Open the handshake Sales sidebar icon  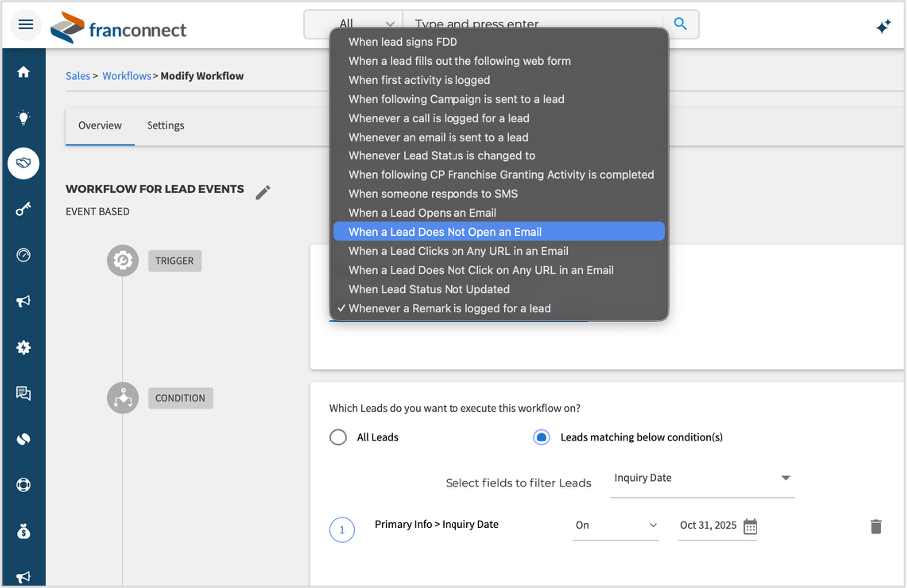click(x=23, y=162)
